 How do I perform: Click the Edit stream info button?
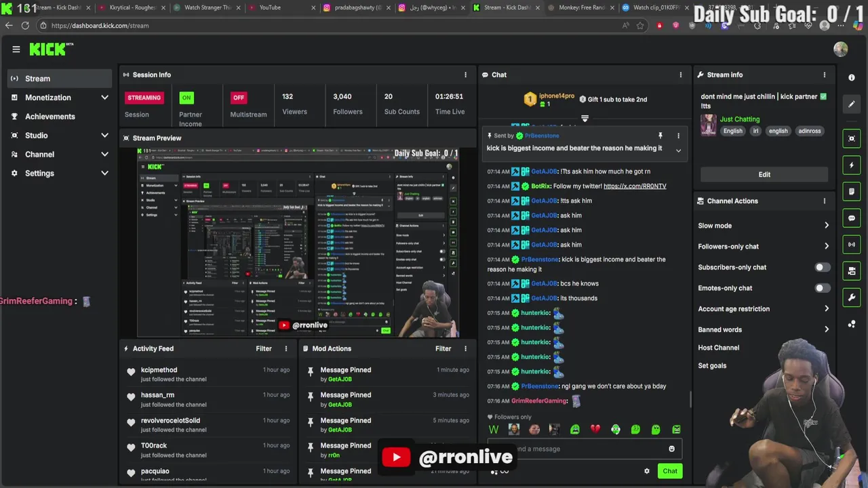764,174
